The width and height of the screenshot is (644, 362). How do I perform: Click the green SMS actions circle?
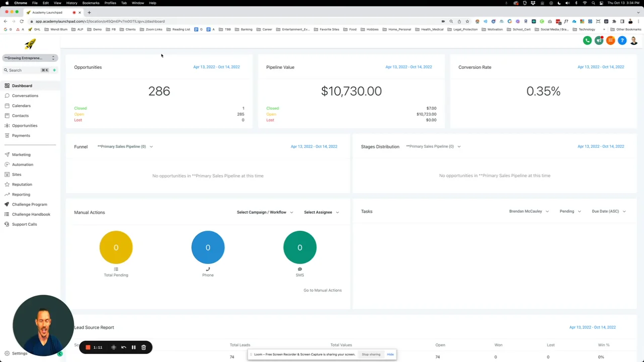click(x=300, y=247)
